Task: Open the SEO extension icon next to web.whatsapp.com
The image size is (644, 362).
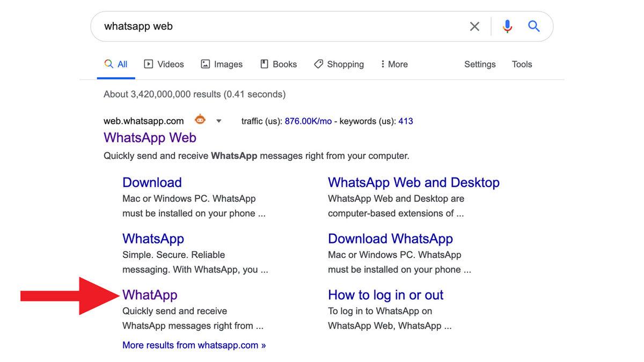Action: pyautogui.click(x=200, y=120)
